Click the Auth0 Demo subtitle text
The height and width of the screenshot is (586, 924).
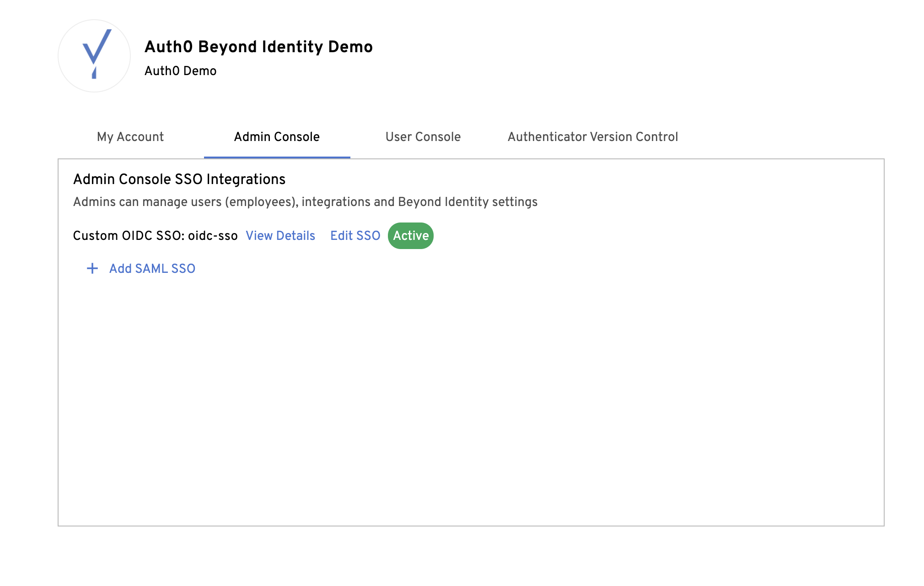[x=181, y=71]
